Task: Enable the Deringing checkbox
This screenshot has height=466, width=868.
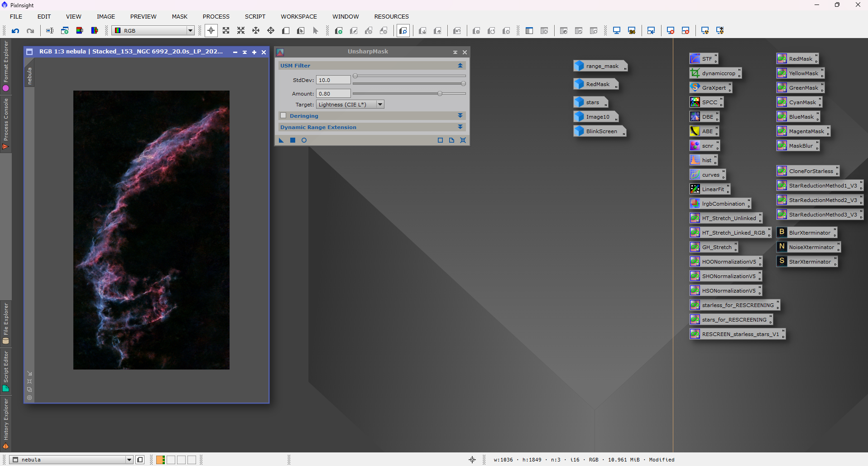Action: click(x=283, y=116)
